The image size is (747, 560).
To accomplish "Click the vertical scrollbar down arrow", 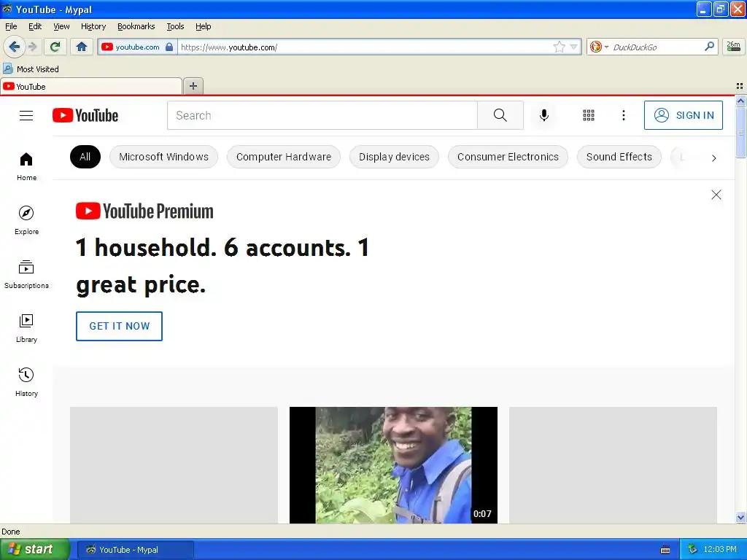I will 740,517.
